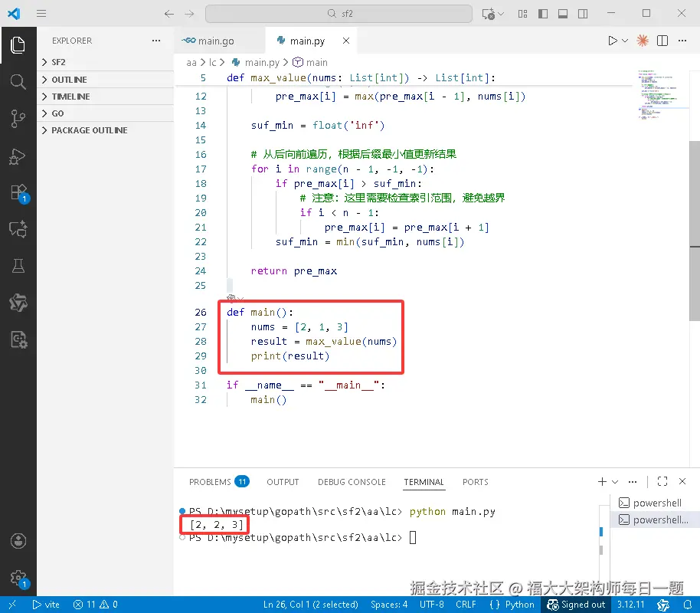Viewport: 700px width, 613px height.
Task: Change the UTF-8 file encoding
Action: click(x=431, y=605)
